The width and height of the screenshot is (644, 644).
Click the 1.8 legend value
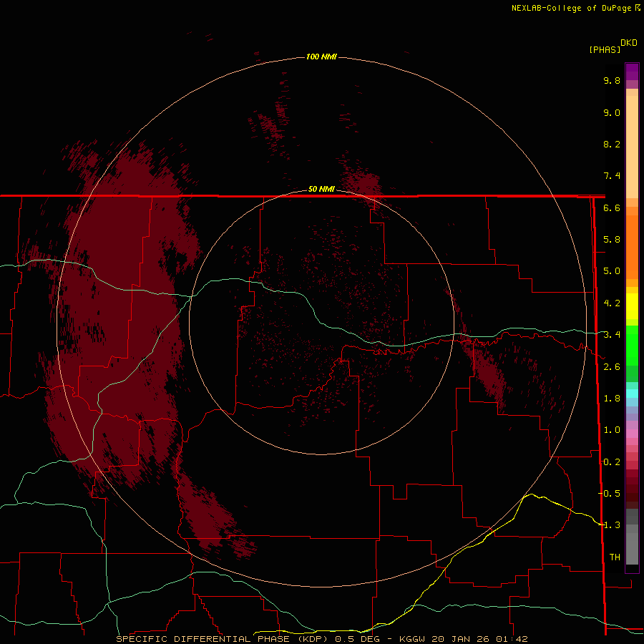tap(612, 399)
